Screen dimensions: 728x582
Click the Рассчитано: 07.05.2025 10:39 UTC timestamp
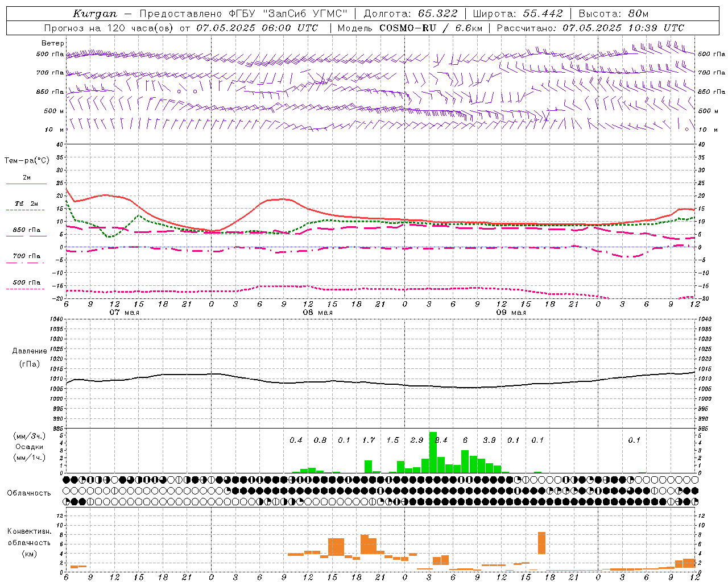pyautogui.click(x=590, y=28)
